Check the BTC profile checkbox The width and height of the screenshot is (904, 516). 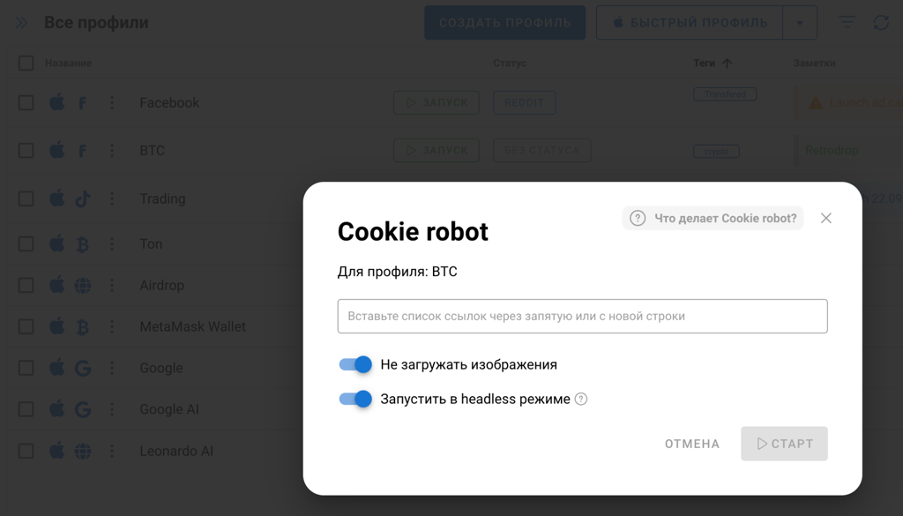26,150
